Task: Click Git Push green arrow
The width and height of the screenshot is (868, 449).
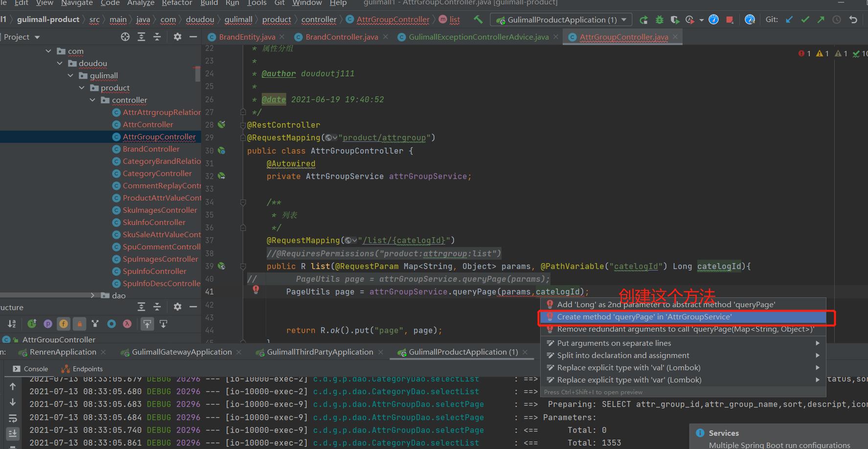Action: click(821, 20)
